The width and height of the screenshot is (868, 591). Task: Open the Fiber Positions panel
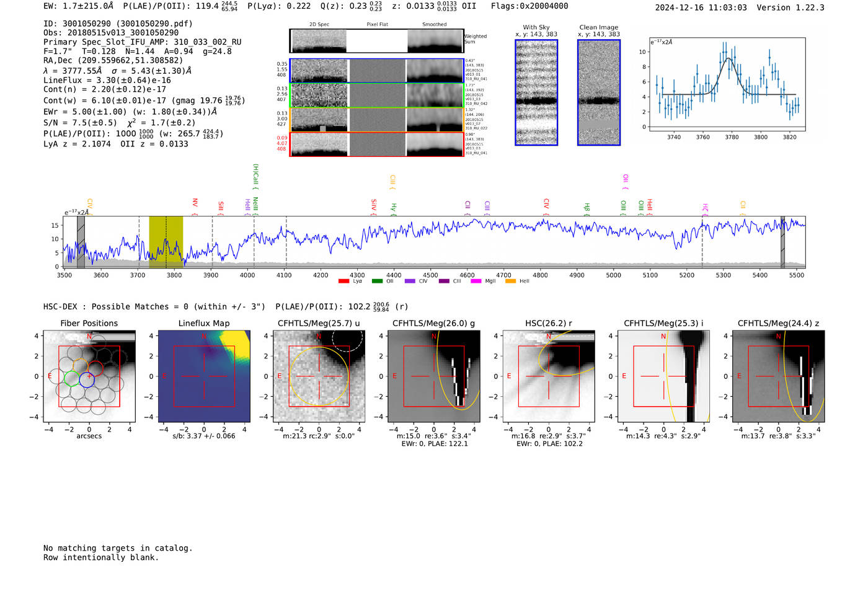[89, 376]
